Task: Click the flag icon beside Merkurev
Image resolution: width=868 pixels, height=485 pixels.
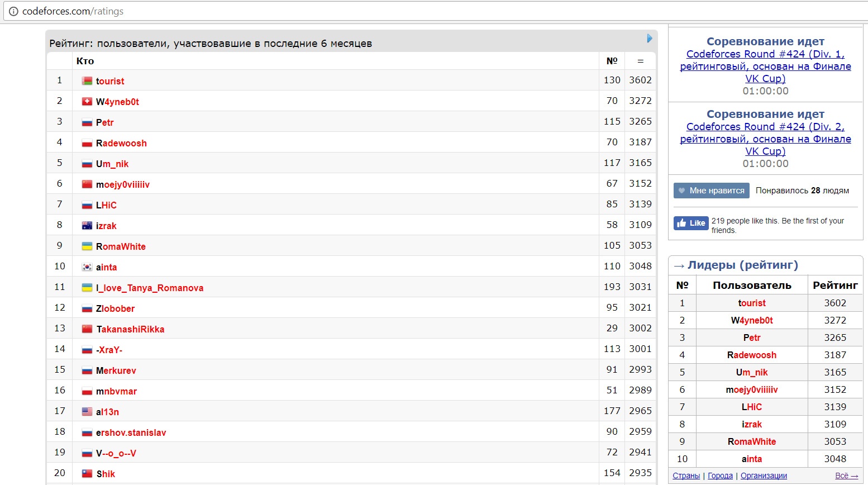Action: point(87,370)
